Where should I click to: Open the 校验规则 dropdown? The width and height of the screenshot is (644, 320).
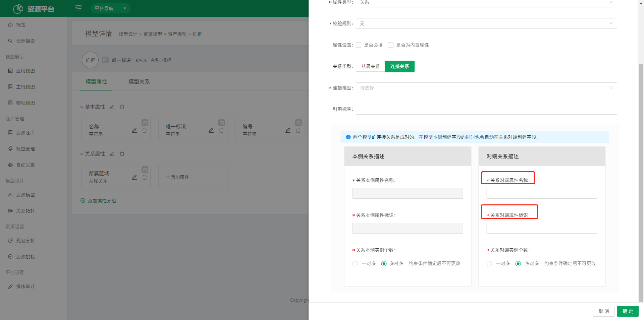coord(486,23)
